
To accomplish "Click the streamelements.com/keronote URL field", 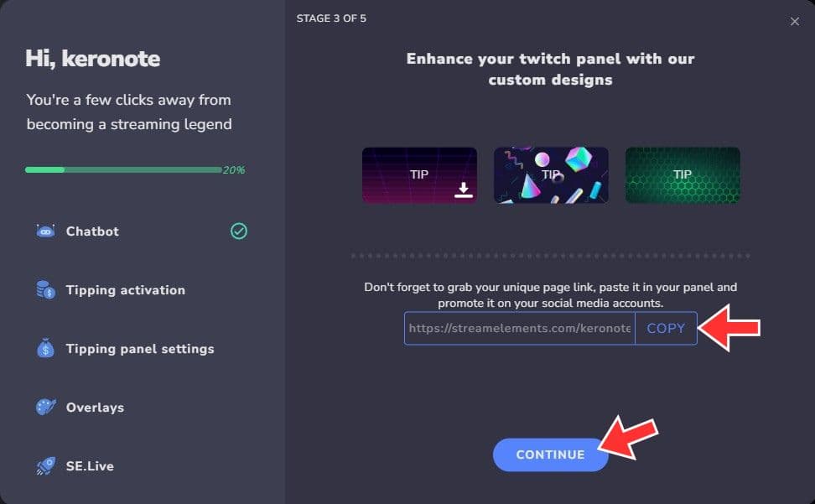I will 520,329.
